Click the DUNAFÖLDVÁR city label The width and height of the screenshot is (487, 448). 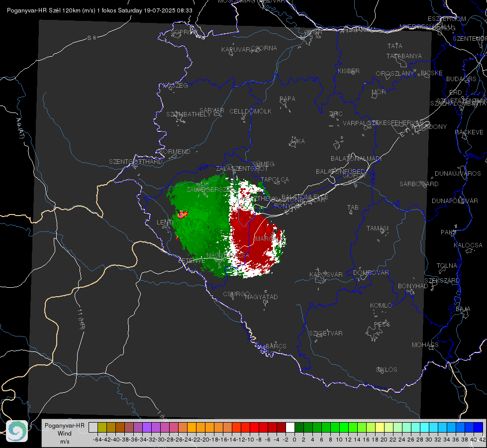tap(455, 201)
